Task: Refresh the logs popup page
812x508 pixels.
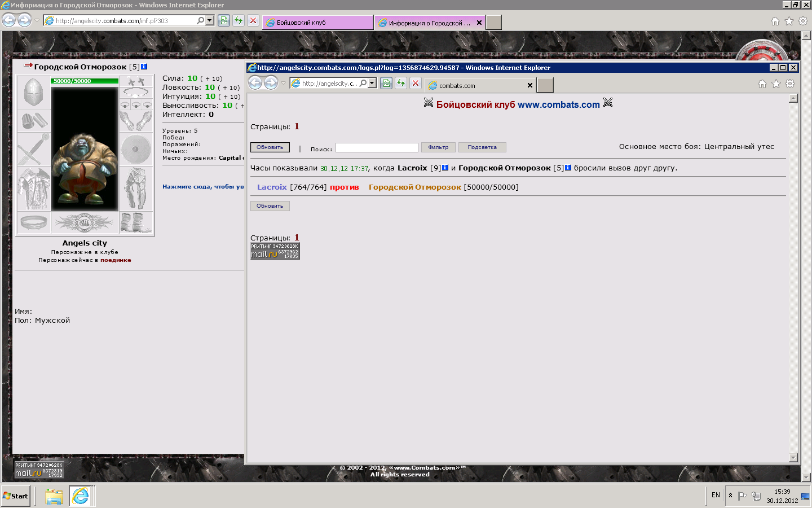Action: 401,83
